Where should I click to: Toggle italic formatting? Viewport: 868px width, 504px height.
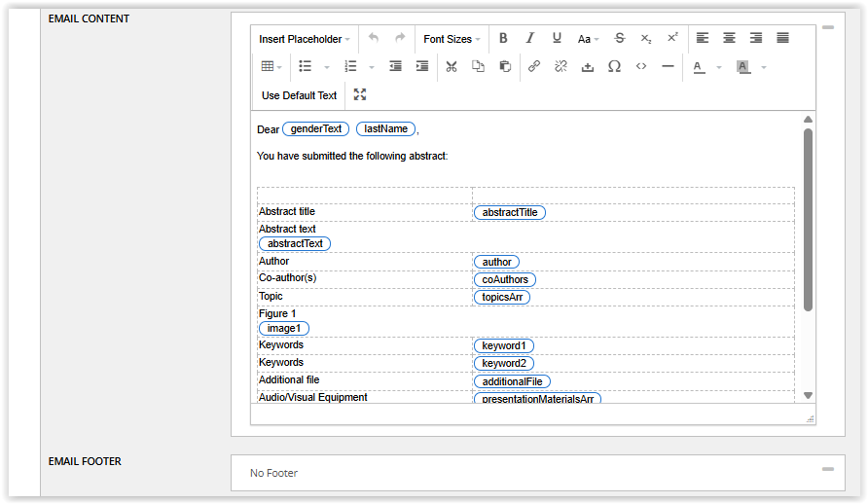click(x=530, y=39)
